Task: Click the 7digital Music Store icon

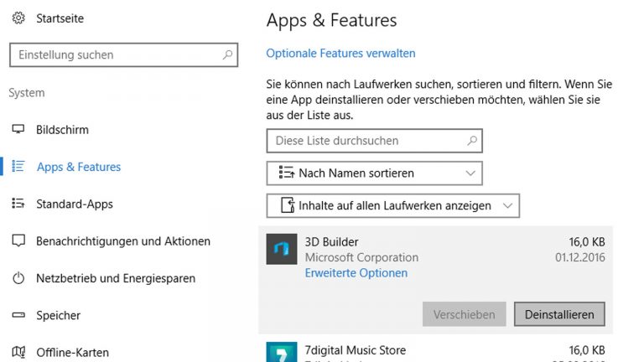Action: tap(282, 352)
